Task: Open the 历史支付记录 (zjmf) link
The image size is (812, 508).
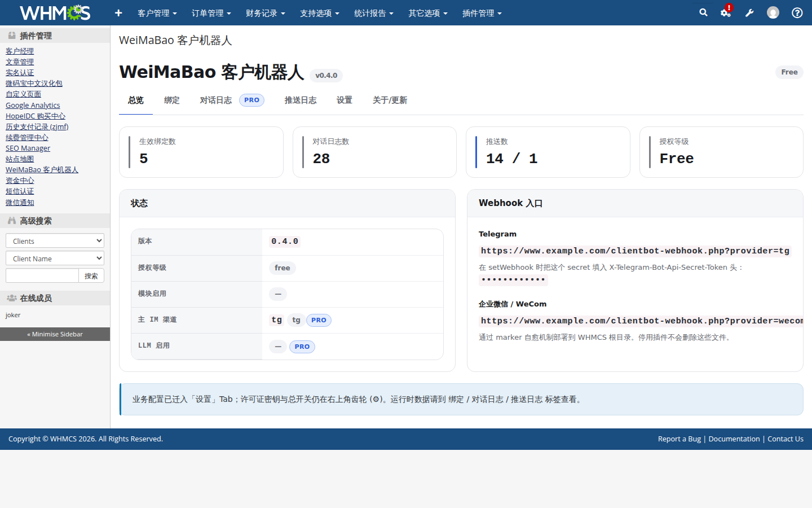Action: pos(37,126)
